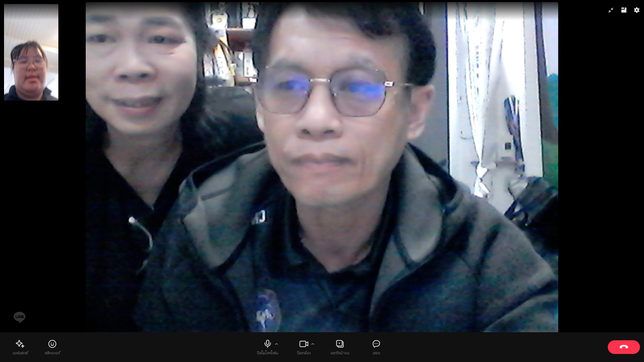This screenshot has height=362, width=644.
Task: Turn off the camera (ปิดกล้อง)
Action: pos(303,347)
